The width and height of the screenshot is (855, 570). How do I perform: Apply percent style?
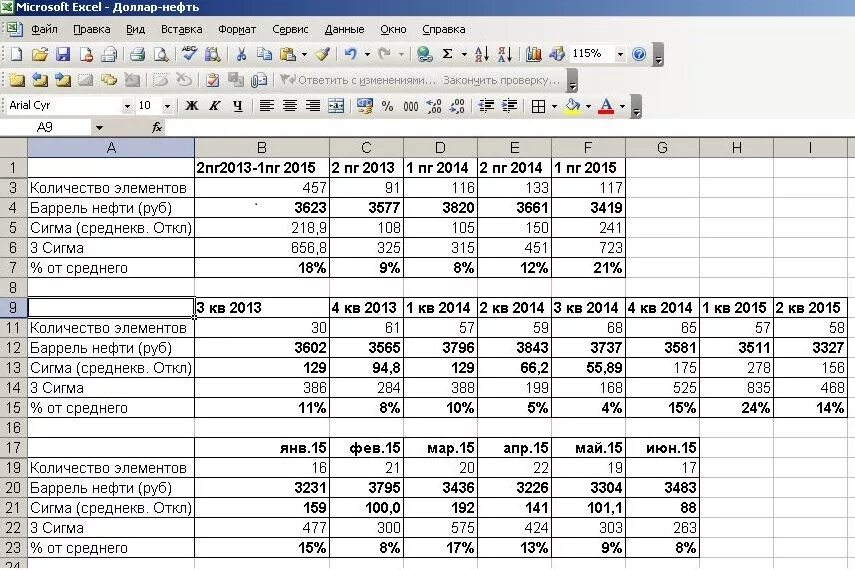(x=387, y=106)
